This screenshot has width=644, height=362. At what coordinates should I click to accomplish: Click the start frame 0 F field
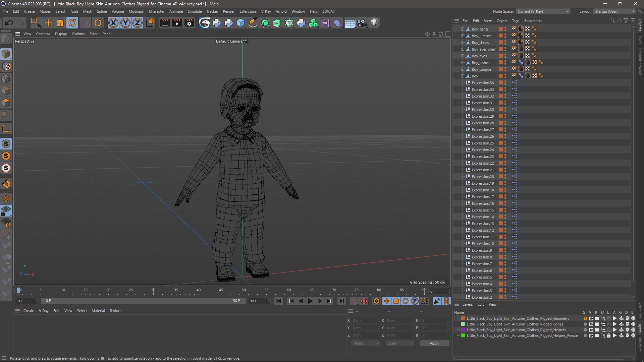pyautogui.click(x=27, y=301)
